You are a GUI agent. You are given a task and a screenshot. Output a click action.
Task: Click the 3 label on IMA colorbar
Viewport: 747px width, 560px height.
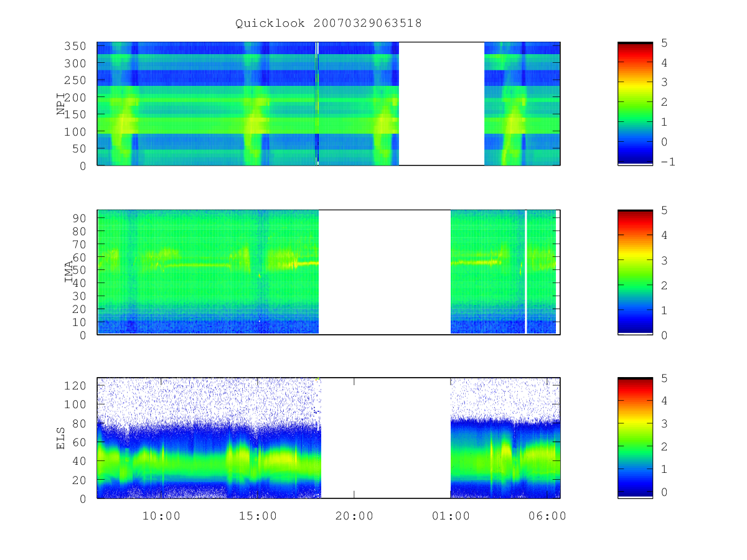click(x=664, y=260)
